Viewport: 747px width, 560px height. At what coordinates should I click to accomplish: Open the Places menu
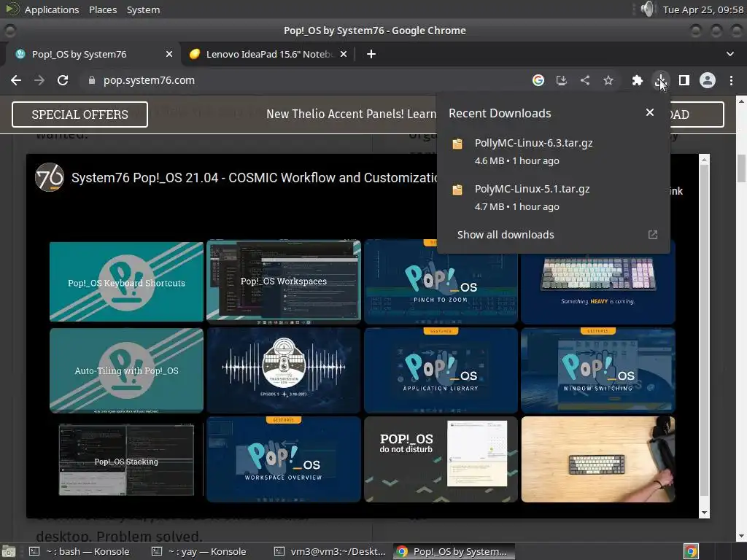103,9
